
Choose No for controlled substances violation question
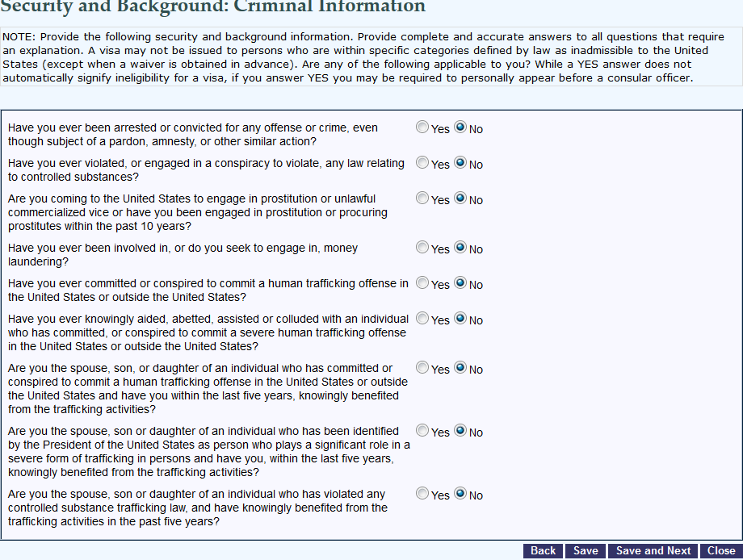(x=460, y=163)
